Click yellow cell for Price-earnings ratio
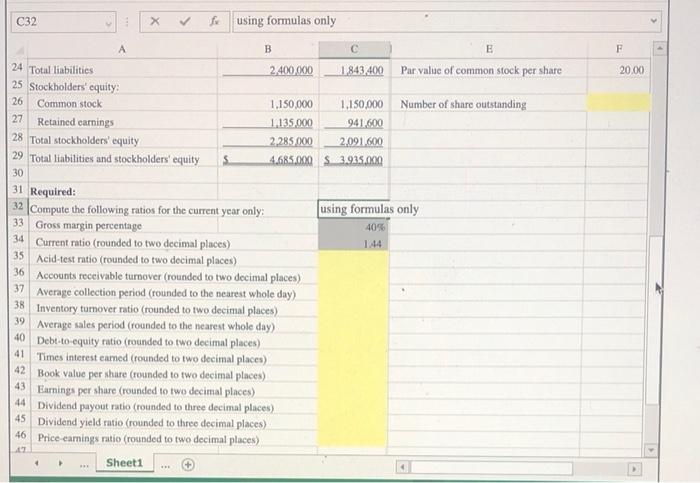Image resolution: width=700 pixels, height=483 pixels. 353,438
